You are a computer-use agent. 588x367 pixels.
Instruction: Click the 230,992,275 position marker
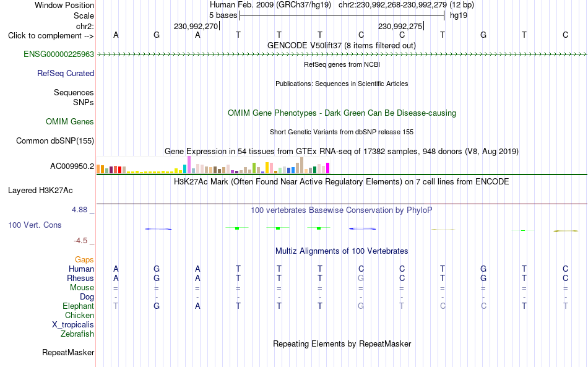click(x=400, y=26)
